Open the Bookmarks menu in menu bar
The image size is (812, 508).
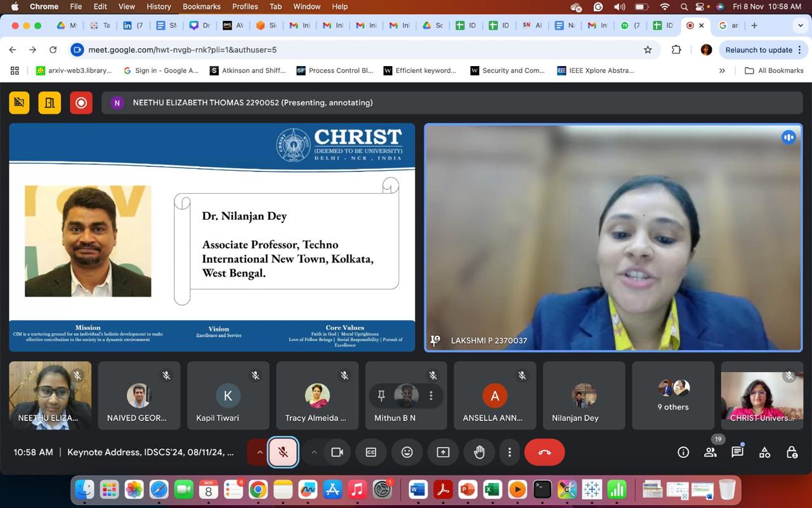coord(201,6)
